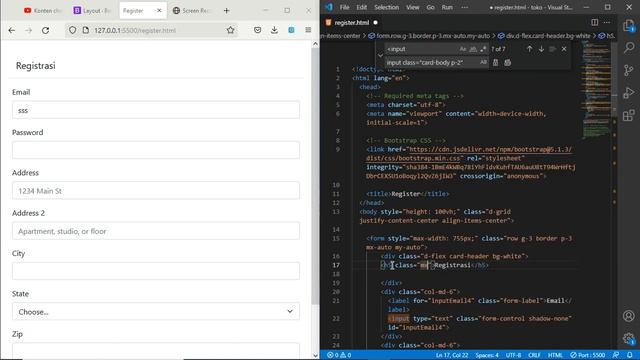Open the Selection menu in VS Code

386,7
